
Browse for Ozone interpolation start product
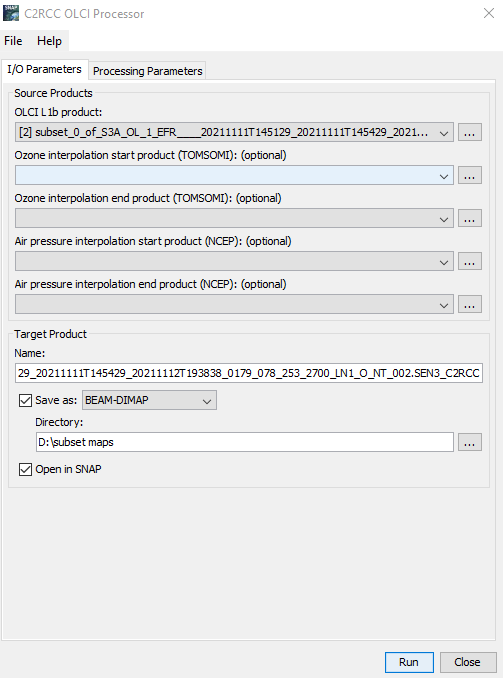tap(470, 176)
